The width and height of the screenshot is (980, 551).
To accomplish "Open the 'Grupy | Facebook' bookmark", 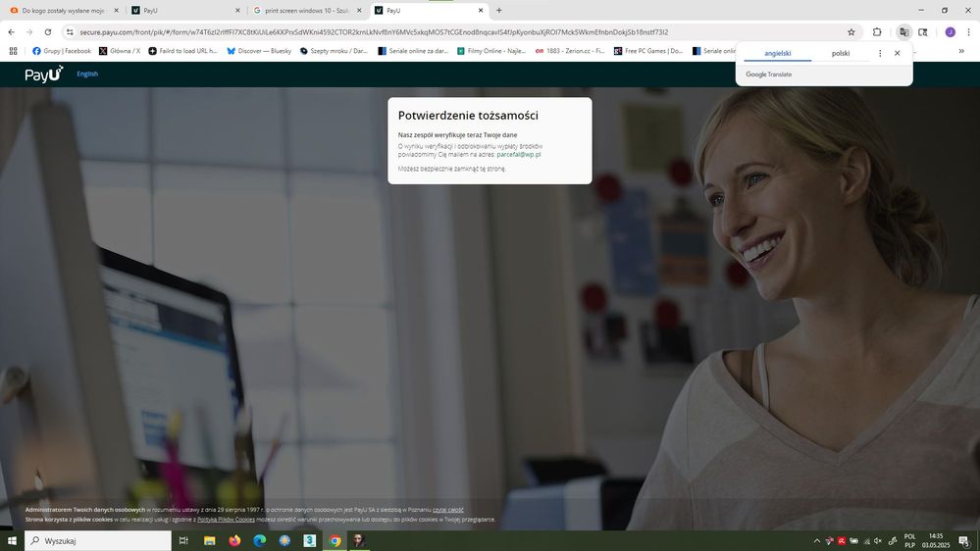I will tap(62, 51).
